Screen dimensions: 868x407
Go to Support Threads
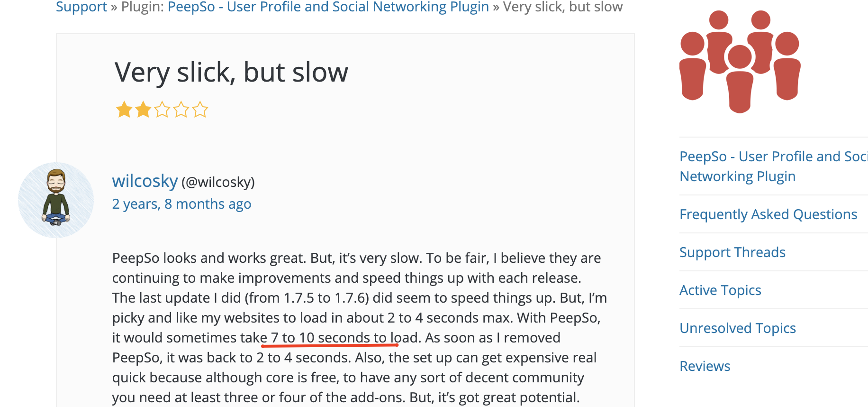click(x=732, y=252)
